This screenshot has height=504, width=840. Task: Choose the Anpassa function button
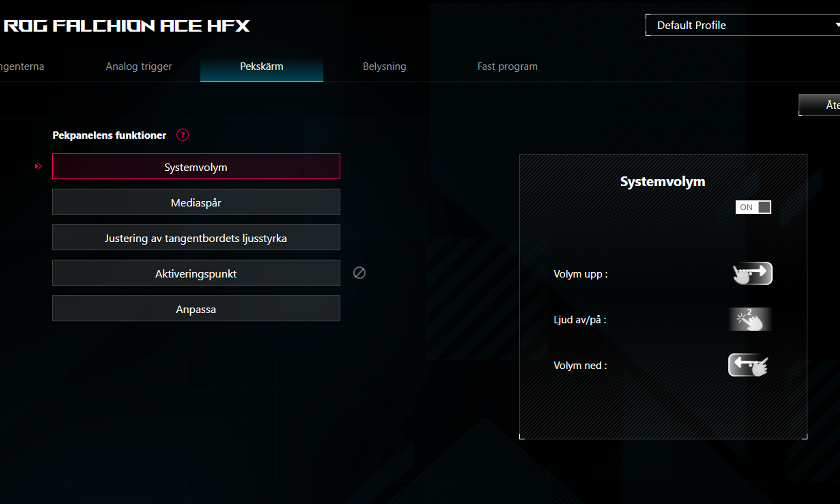(x=196, y=308)
